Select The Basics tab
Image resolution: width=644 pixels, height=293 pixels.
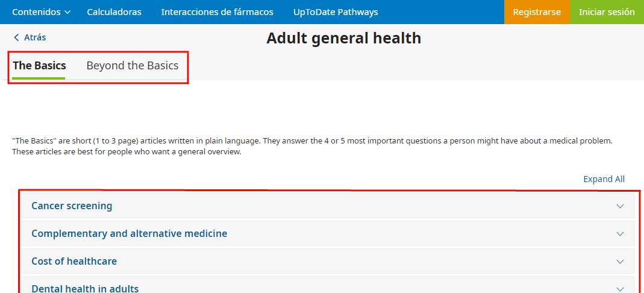(x=39, y=66)
